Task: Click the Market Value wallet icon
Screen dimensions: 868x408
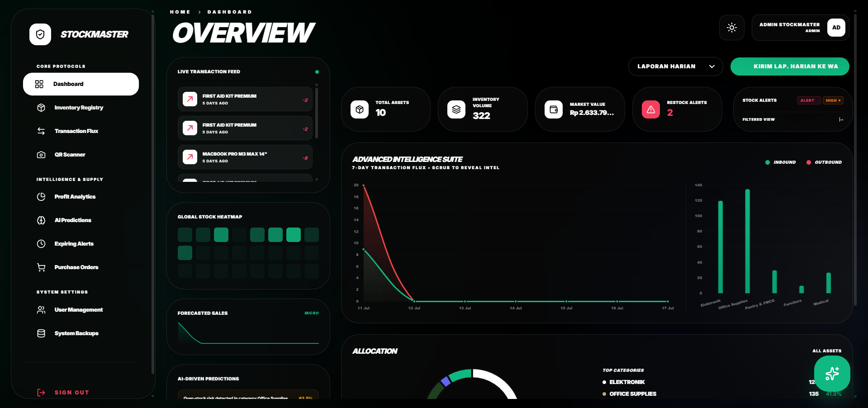Action: [554, 109]
